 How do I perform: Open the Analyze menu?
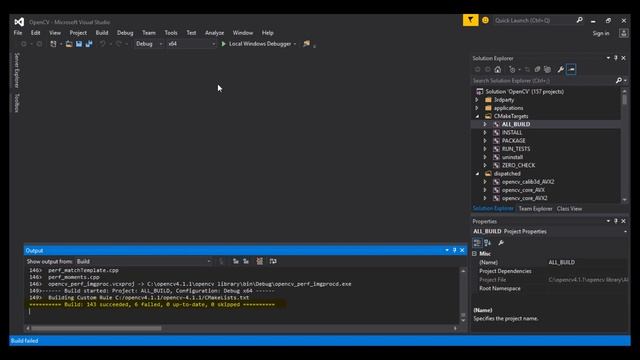(214, 33)
